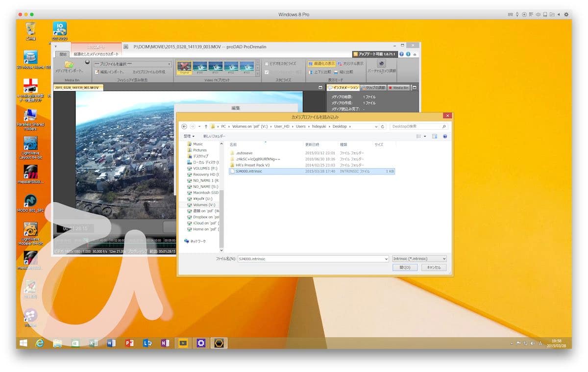
Task: Open LightWave Layout 64-bit desktop icon
Action: 30,144
